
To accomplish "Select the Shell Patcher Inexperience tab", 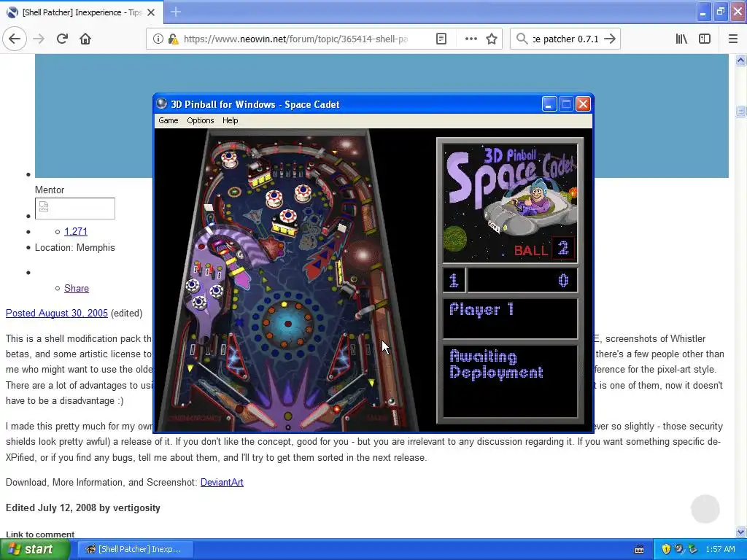I will [x=82, y=12].
